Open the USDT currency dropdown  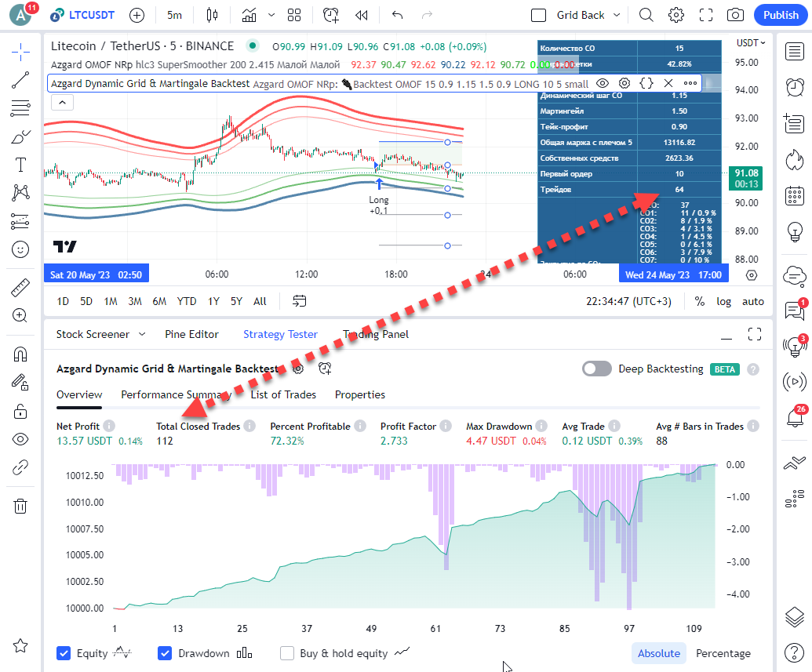(x=750, y=43)
